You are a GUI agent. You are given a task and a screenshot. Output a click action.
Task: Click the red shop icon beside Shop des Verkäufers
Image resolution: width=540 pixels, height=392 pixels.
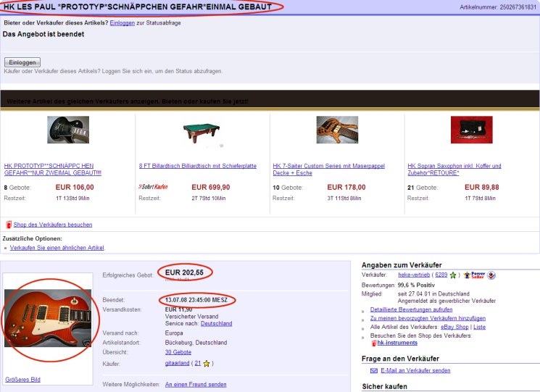click(x=9, y=225)
